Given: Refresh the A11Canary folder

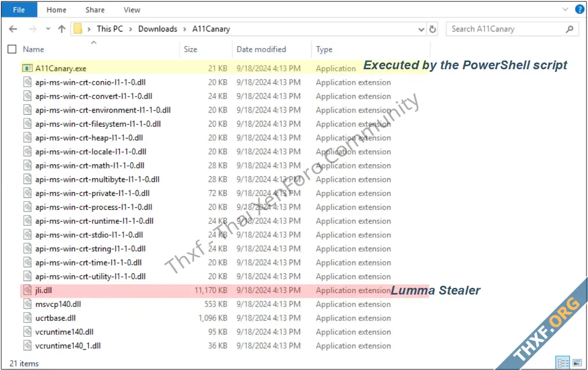Looking at the screenshot, I should click(x=433, y=29).
